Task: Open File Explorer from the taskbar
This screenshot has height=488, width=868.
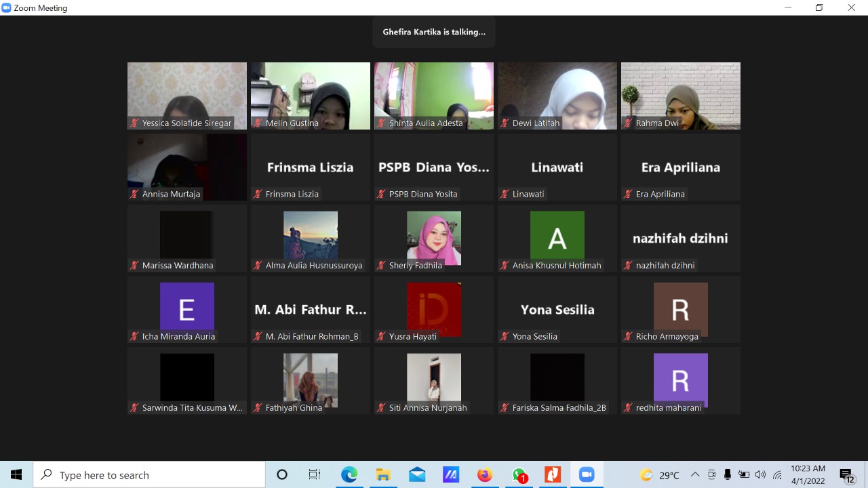Action: tap(383, 475)
